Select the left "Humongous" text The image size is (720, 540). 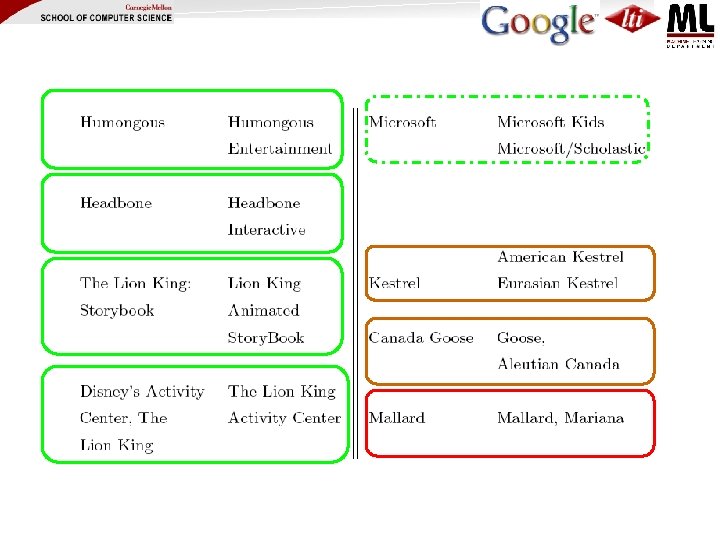coord(123,122)
